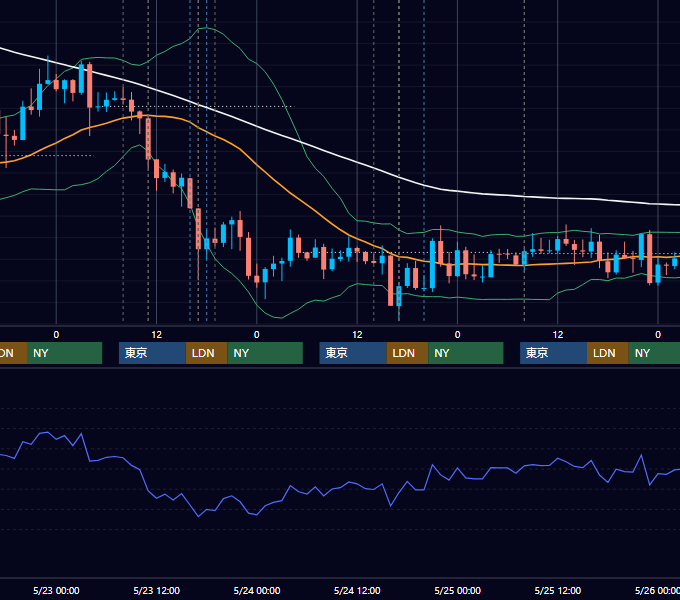Screen dimensions: 680x600
Task: Click the 5/23 12:00 date label
Action: (x=156, y=590)
